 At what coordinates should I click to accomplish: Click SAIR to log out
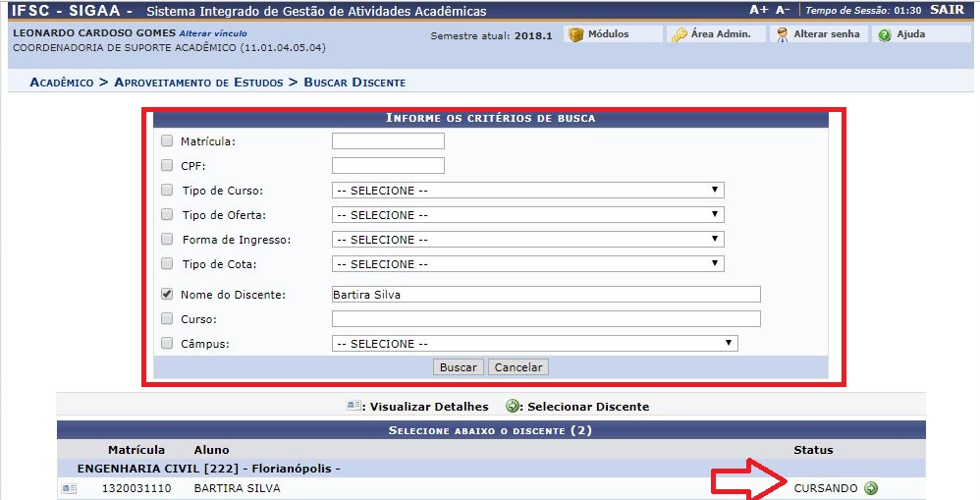[946, 10]
